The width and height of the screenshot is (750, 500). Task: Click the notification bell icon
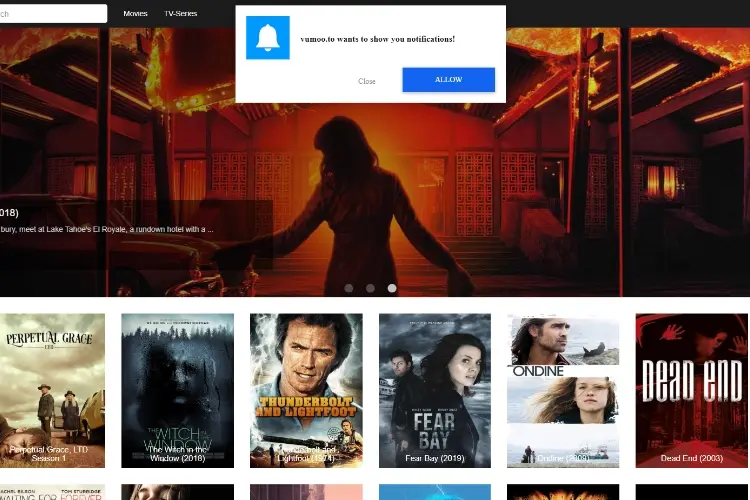[267, 38]
